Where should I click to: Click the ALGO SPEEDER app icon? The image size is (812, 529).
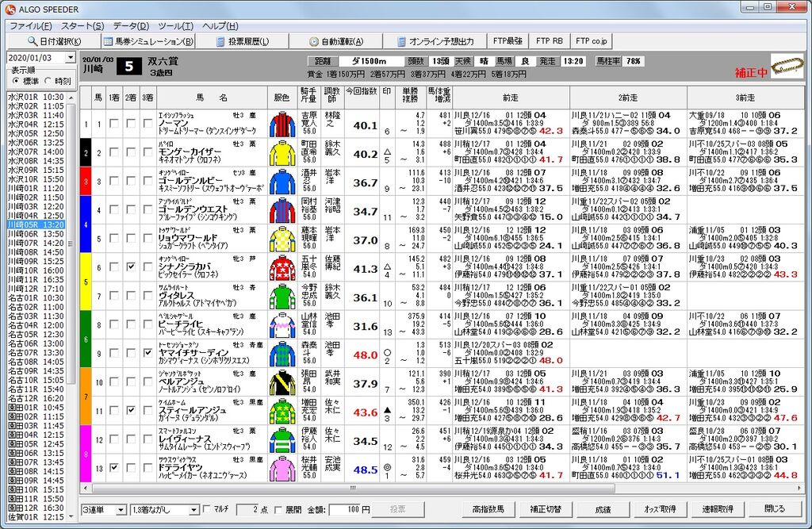(10, 9)
